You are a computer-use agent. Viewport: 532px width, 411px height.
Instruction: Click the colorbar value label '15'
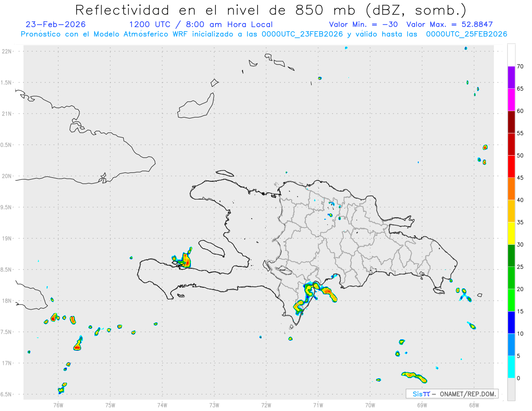(x=520, y=311)
